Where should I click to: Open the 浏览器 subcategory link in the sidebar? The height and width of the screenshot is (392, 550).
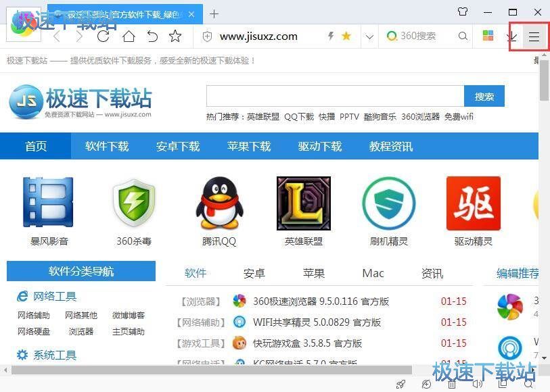pos(81,331)
